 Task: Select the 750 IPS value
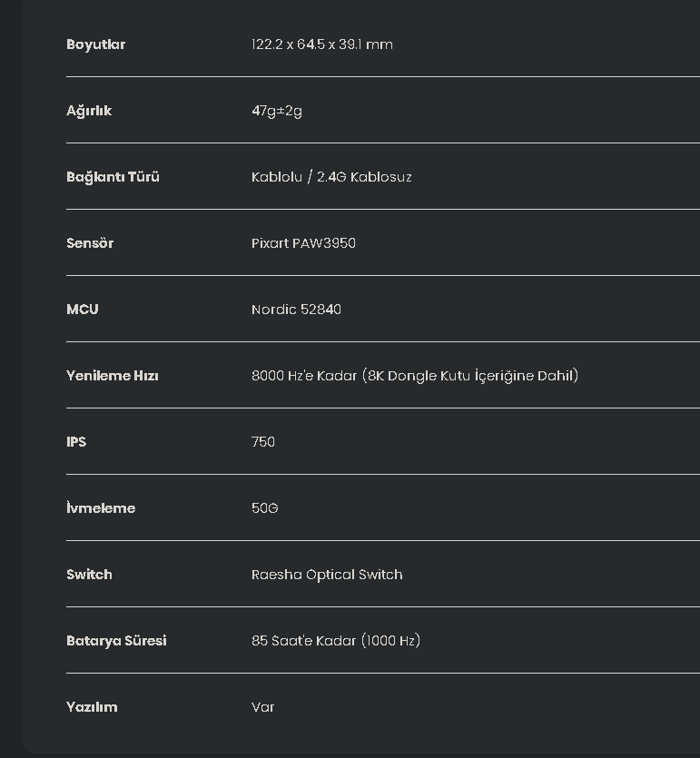point(263,442)
